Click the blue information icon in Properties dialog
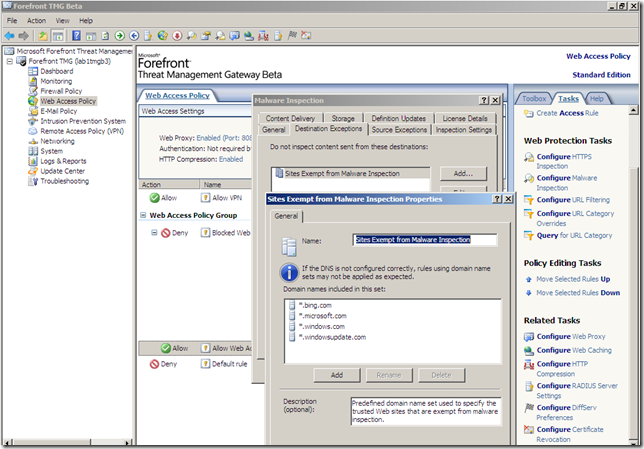Viewport: 644px width, 449px height. pyautogui.click(x=289, y=272)
